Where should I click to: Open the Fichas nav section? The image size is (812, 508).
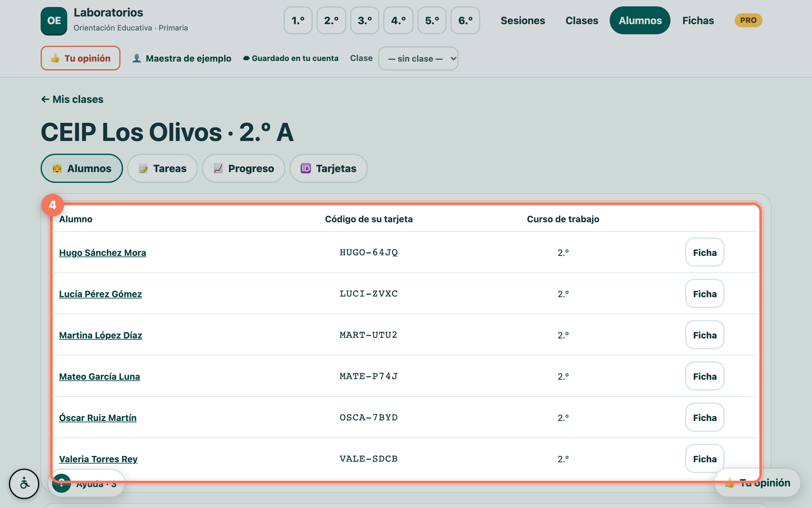(698, 21)
